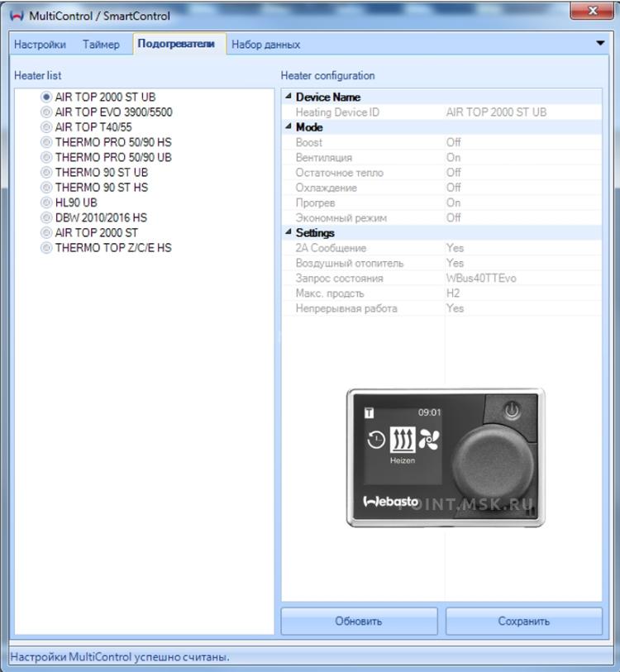The width and height of the screenshot is (620, 672).
Task: Collapse the Settings section
Action: [289, 232]
